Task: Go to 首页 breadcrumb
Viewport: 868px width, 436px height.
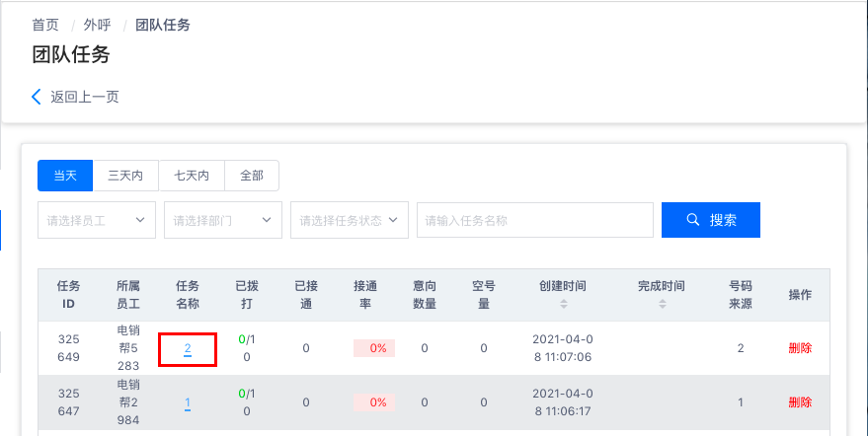Action: 44,25
